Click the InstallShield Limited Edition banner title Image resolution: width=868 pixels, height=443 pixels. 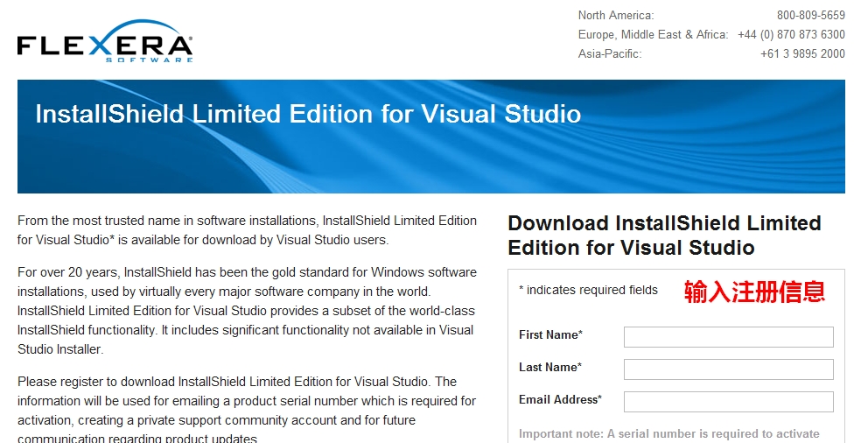308,114
